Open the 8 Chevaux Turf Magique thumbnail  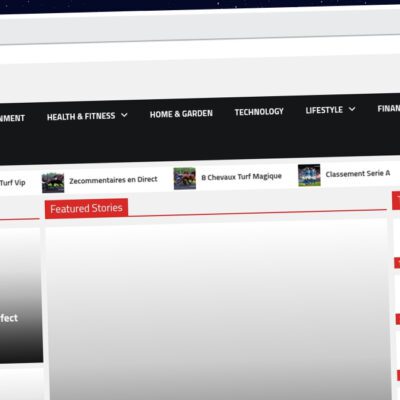click(185, 179)
